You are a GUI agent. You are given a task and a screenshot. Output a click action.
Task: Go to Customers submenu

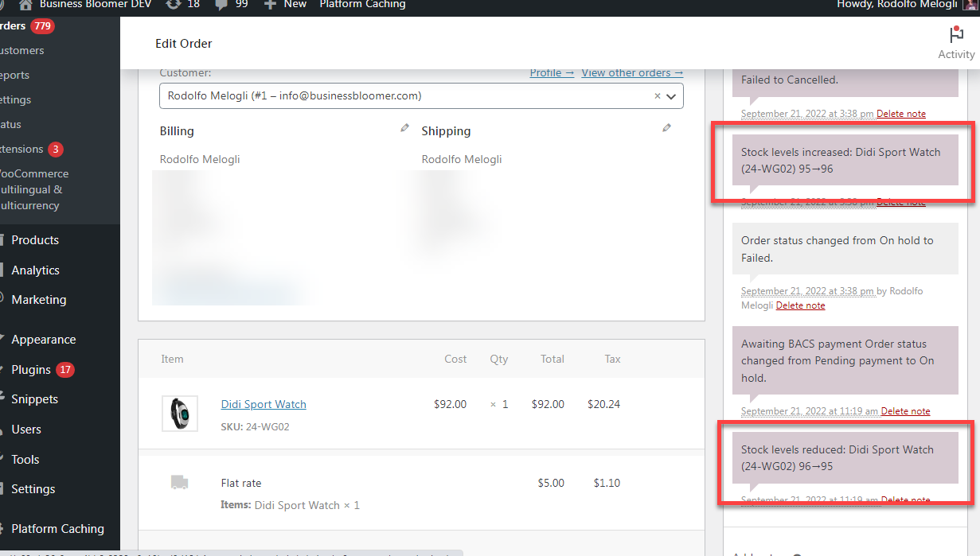(x=21, y=50)
